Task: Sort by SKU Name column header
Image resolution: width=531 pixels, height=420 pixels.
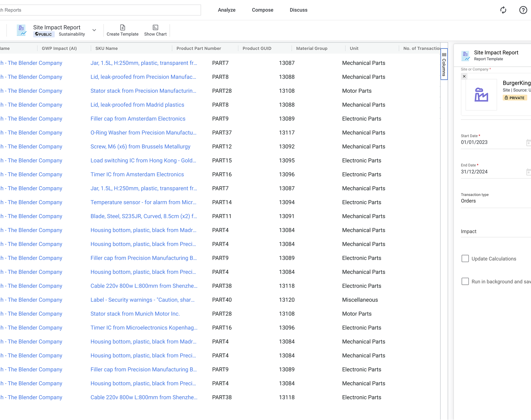Action: click(x=106, y=48)
